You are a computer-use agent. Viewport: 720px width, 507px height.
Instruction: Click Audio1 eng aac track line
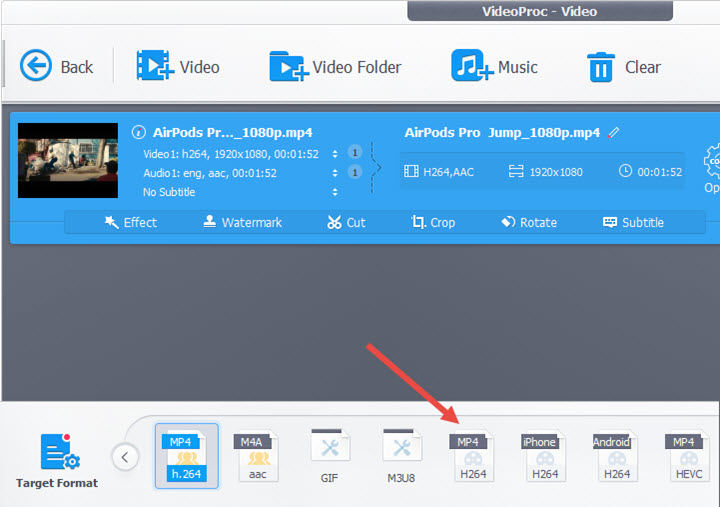click(210, 173)
